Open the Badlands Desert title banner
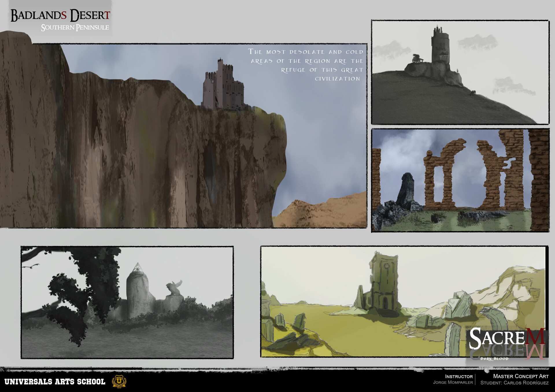 [60, 14]
